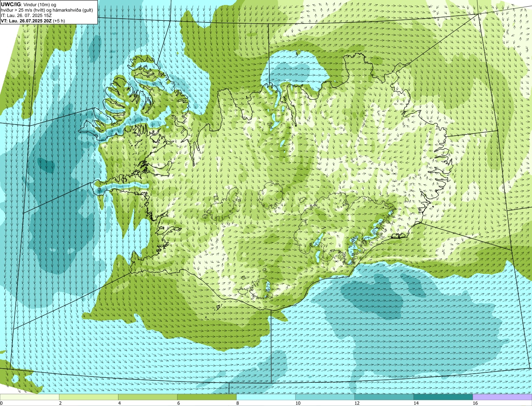Click the medium green 4–6 legend swatch
Image resolution: width=532 pixels, height=406 pixels.
(148, 397)
